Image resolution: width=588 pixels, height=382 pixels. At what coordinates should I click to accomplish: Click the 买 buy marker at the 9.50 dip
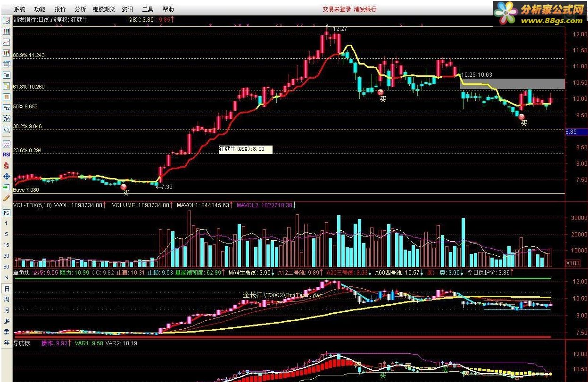tap(523, 123)
